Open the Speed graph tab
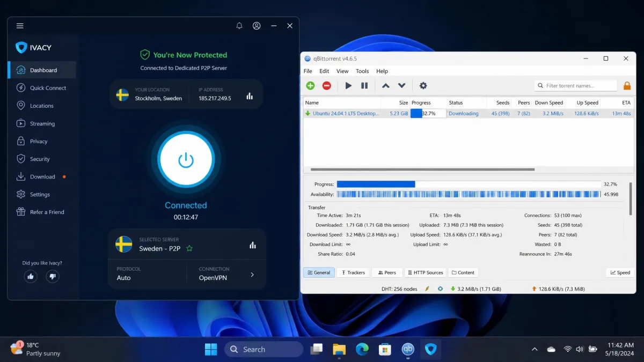644x362 pixels. click(x=620, y=272)
